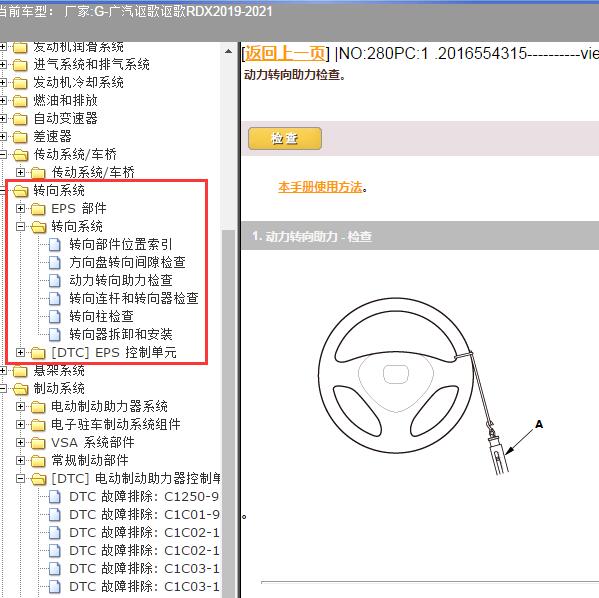
Task: Expand the 自动变速器 folder
Action: pyautogui.click(x=3, y=118)
